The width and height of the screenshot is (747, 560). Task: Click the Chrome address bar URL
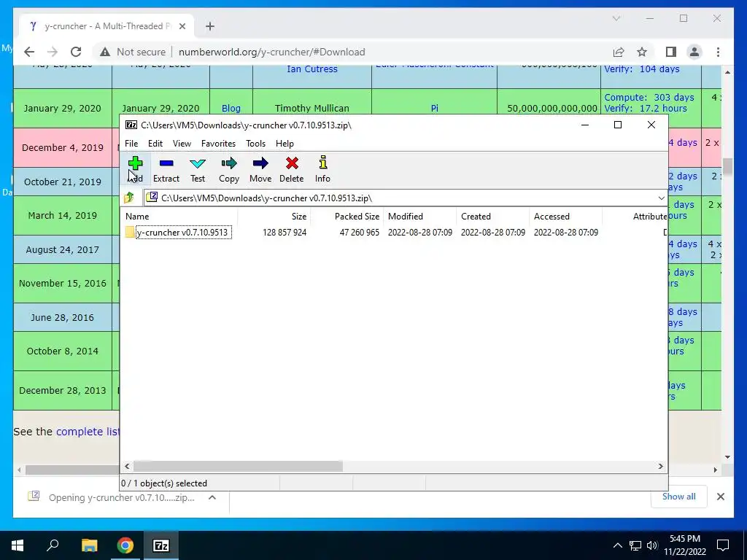pos(272,52)
